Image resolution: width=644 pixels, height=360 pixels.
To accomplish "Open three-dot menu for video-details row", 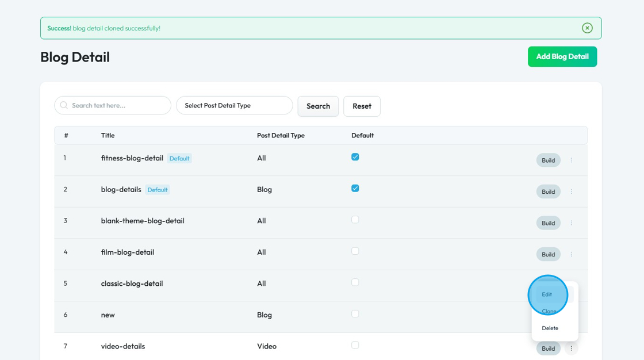I will click(x=571, y=348).
